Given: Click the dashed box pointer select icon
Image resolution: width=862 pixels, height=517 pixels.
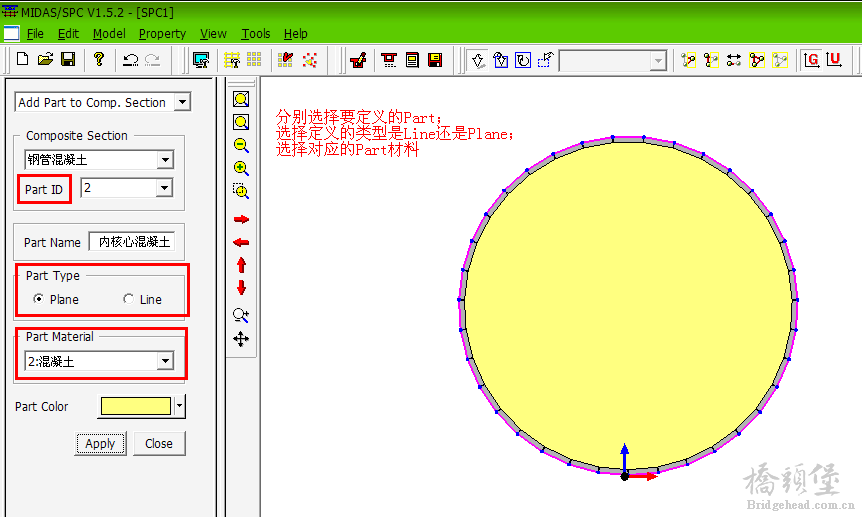Looking at the screenshot, I should [545, 59].
